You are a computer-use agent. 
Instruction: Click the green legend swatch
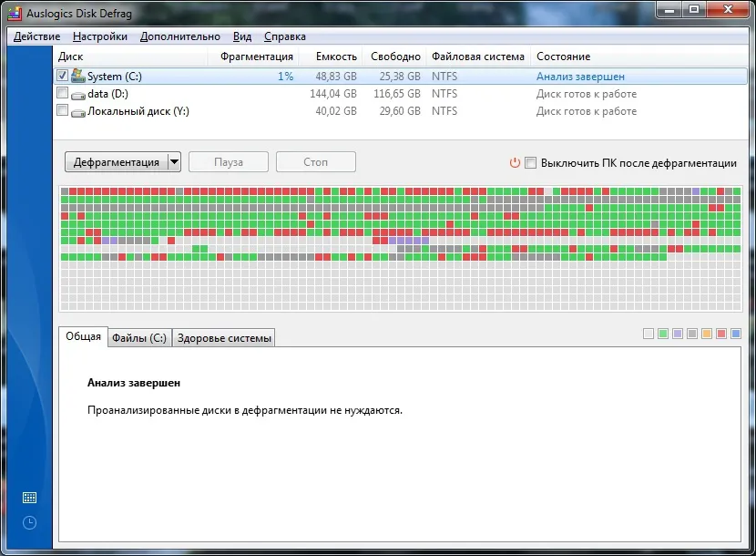click(x=663, y=334)
